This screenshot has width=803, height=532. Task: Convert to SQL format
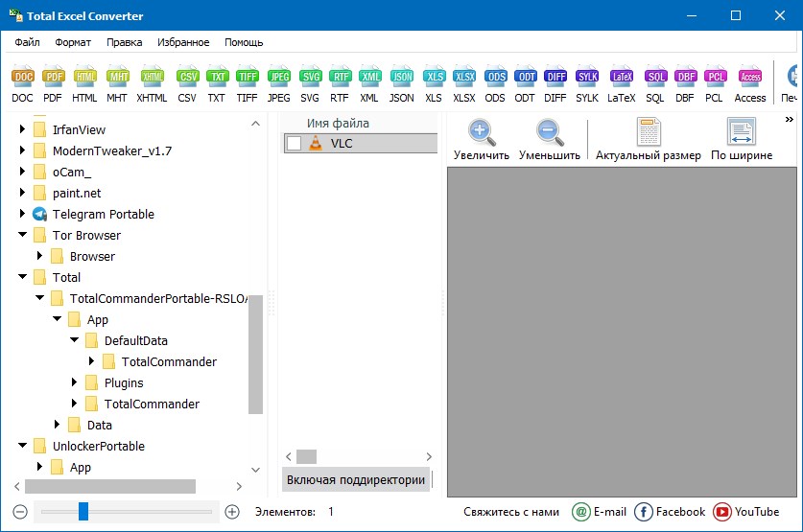(655, 84)
